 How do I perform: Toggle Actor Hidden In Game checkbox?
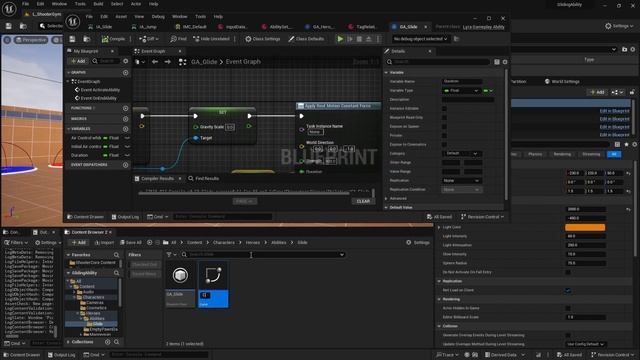pos(568,308)
